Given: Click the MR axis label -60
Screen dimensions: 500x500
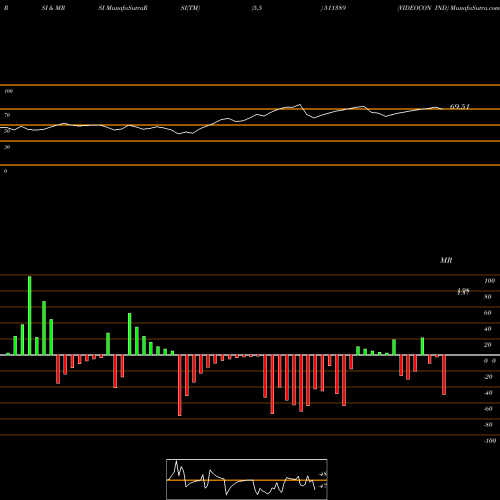Looking at the screenshot, I should tap(488, 409).
